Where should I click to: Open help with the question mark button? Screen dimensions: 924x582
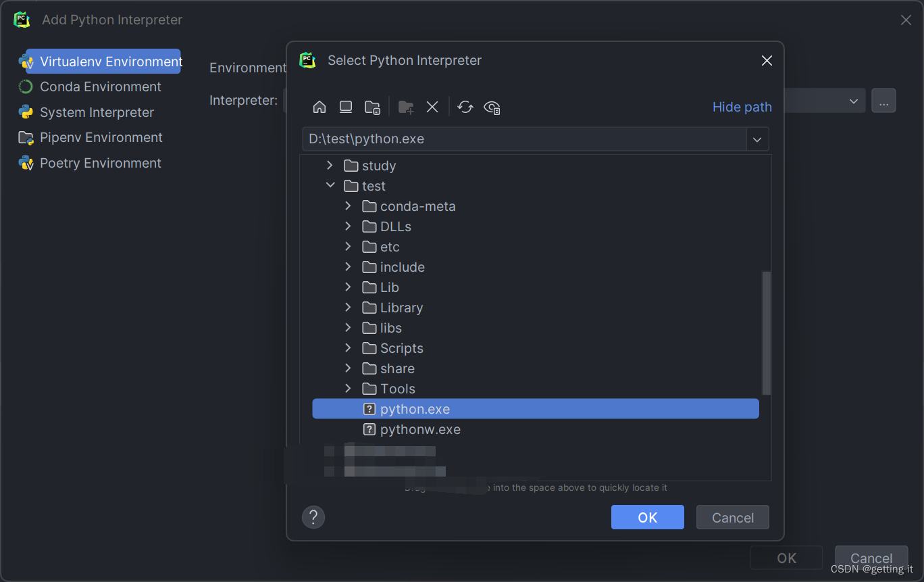tap(313, 517)
